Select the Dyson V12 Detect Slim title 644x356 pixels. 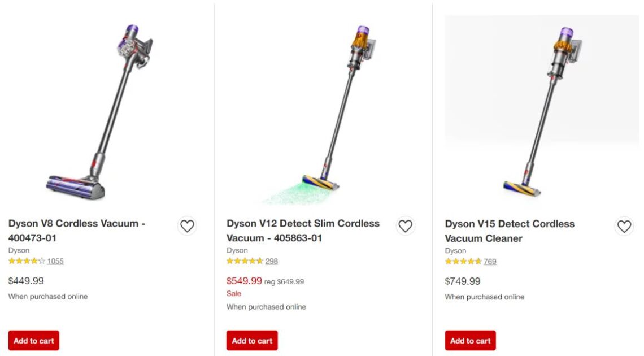(x=303, y=231)
